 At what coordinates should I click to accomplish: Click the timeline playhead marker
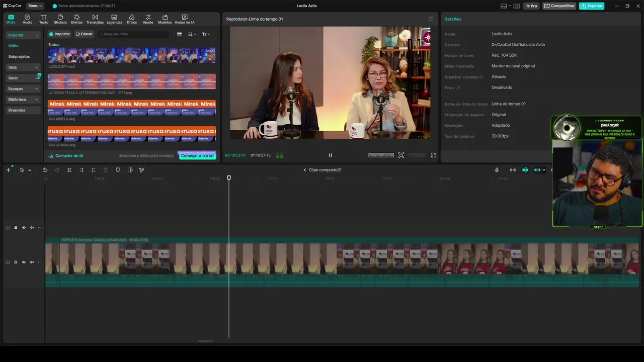(229, 177)
